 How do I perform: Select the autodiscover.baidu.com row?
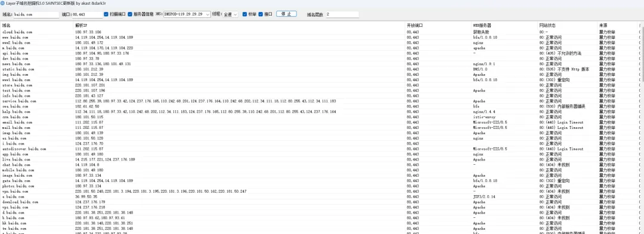(320, 149)
